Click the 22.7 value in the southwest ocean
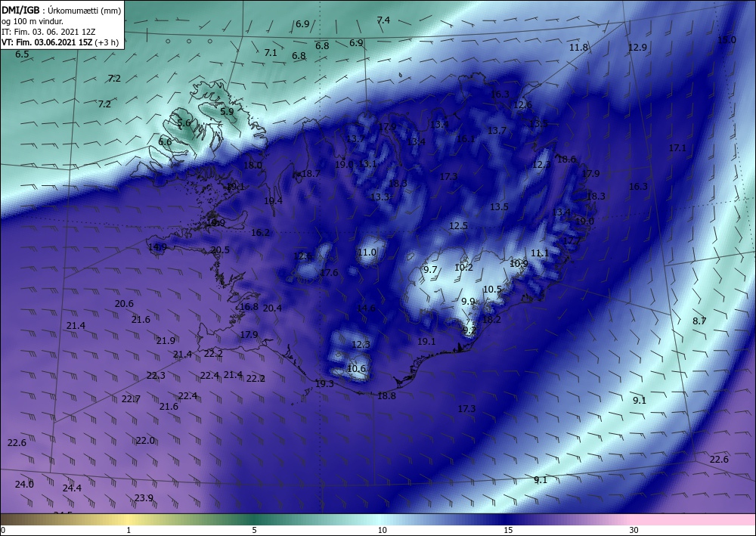Viewport: 756px width, 536px height. [x=131, y=398]
